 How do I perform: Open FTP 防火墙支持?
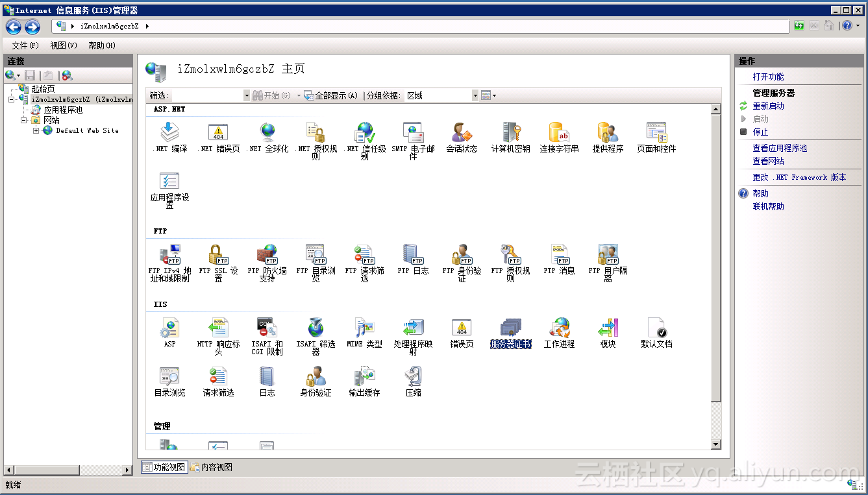pyautogui.click(x=267, y=263)
